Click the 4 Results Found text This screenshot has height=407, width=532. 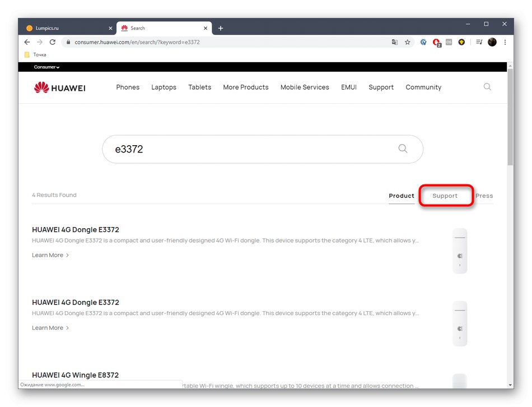coord(54,195)
